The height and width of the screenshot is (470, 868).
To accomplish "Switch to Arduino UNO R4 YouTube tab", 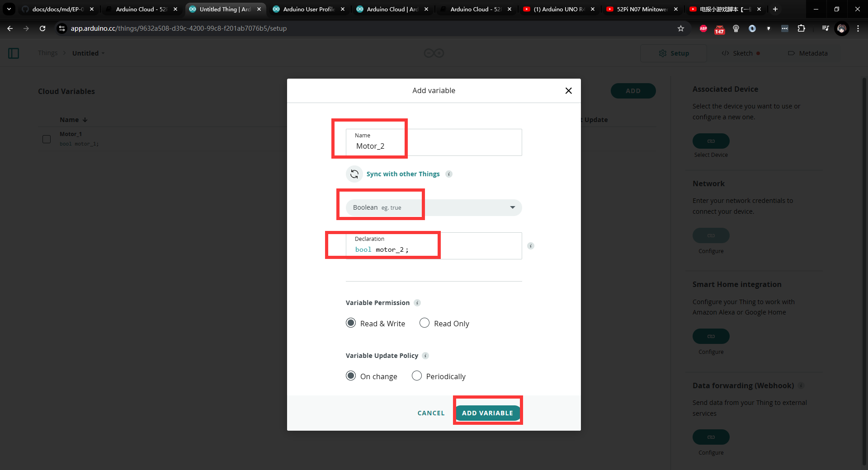I will 559,9.
